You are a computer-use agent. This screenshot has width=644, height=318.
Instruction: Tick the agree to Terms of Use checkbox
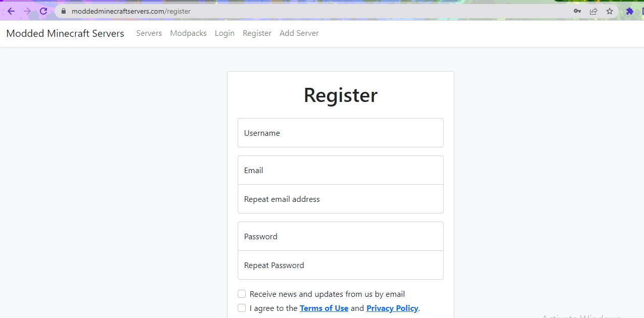242,308
